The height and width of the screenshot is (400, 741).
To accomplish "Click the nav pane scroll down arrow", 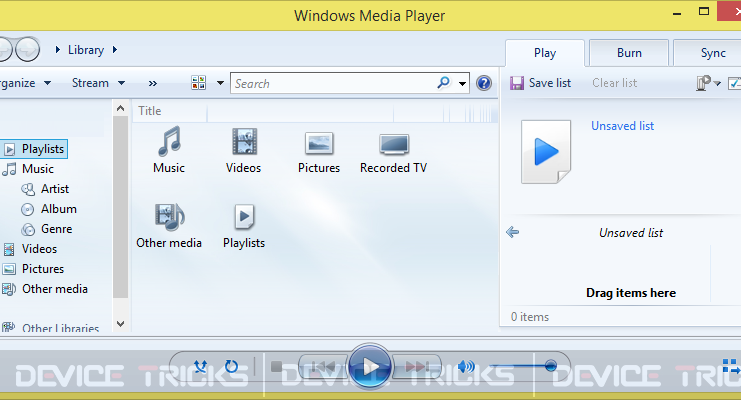I will click(121, 324).
